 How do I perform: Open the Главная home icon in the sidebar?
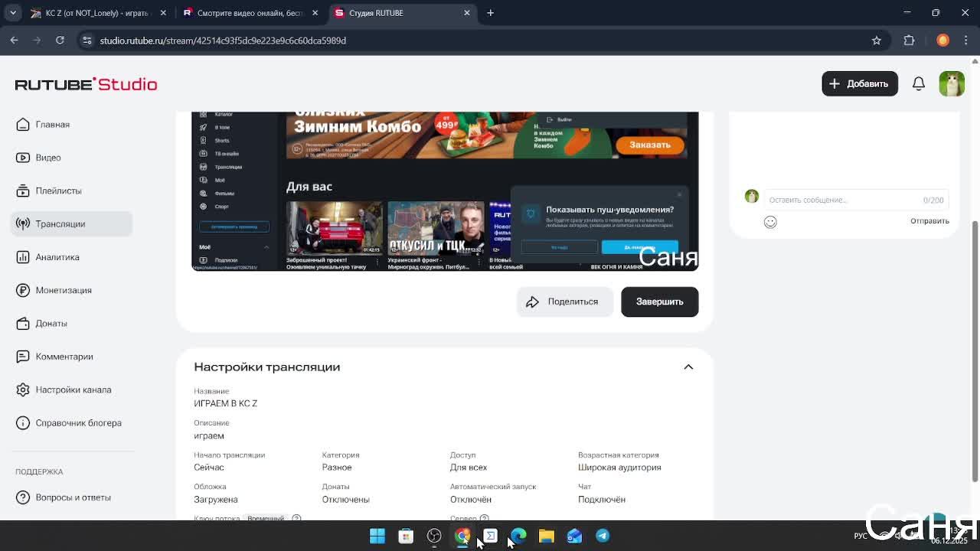pyautogui.click(x=23, y=125)
